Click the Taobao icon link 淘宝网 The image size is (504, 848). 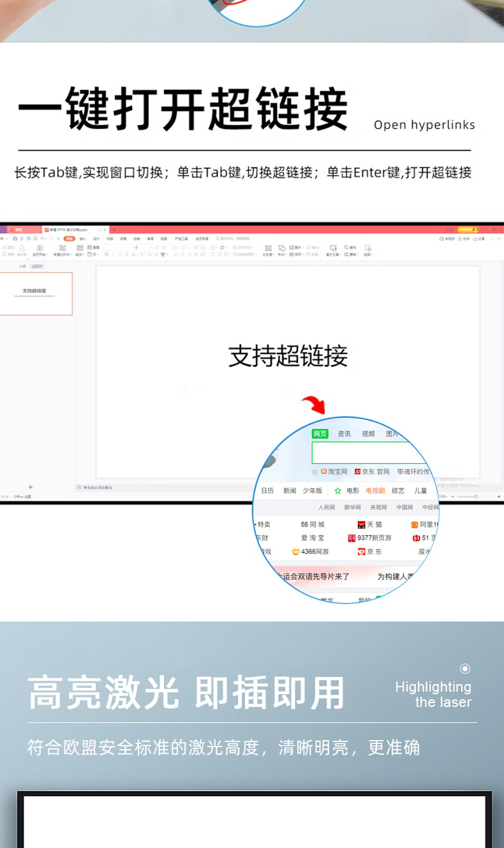334,472
